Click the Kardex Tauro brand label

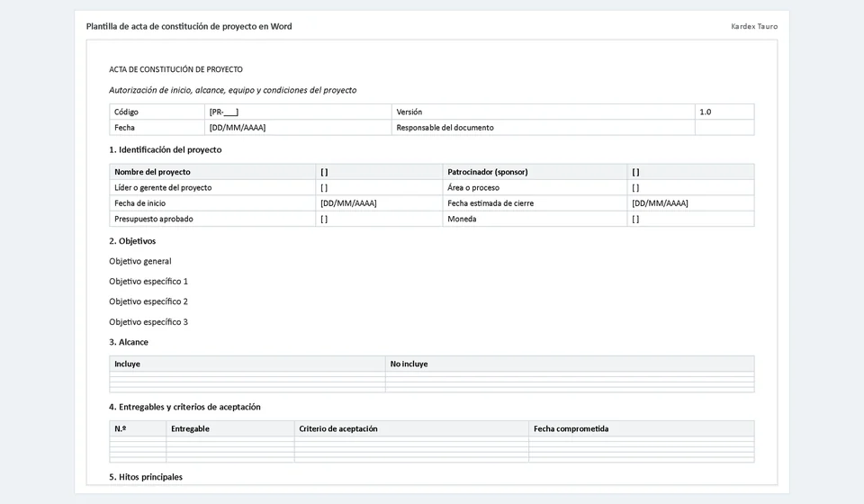tap(754, 26)
